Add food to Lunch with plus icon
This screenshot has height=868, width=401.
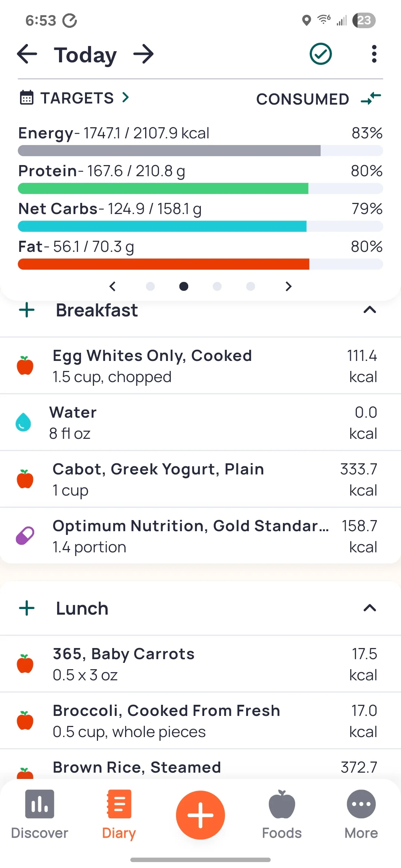pos(27,608)
